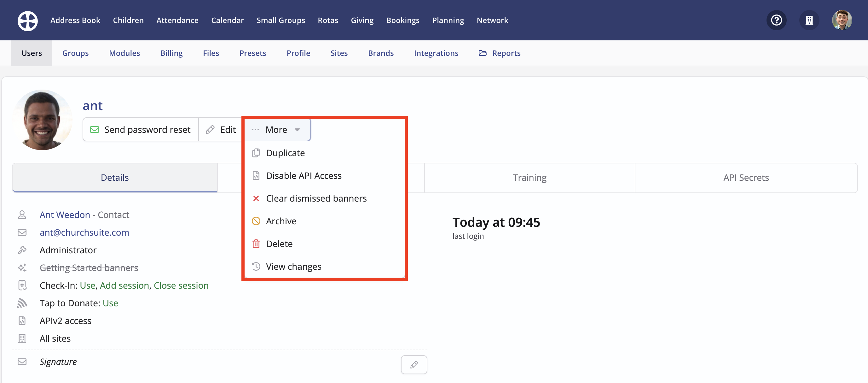Open the Ant Weedon contact link
The image size is (868, 383).
click(x=65, y=215)
